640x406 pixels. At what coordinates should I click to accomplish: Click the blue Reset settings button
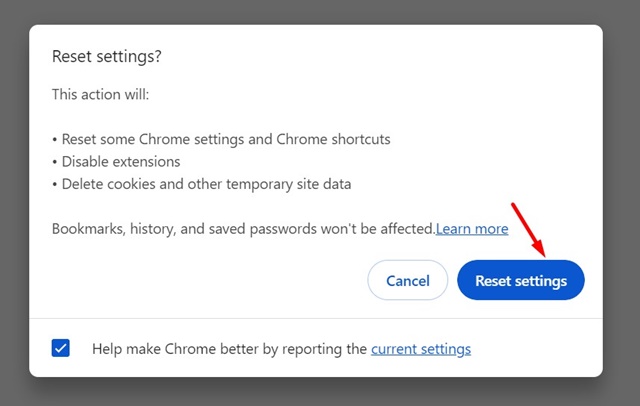520,281
